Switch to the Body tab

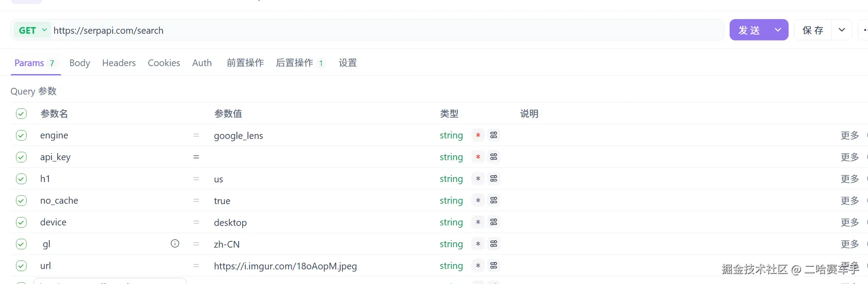pyautogui.click(x=80, y=63)
